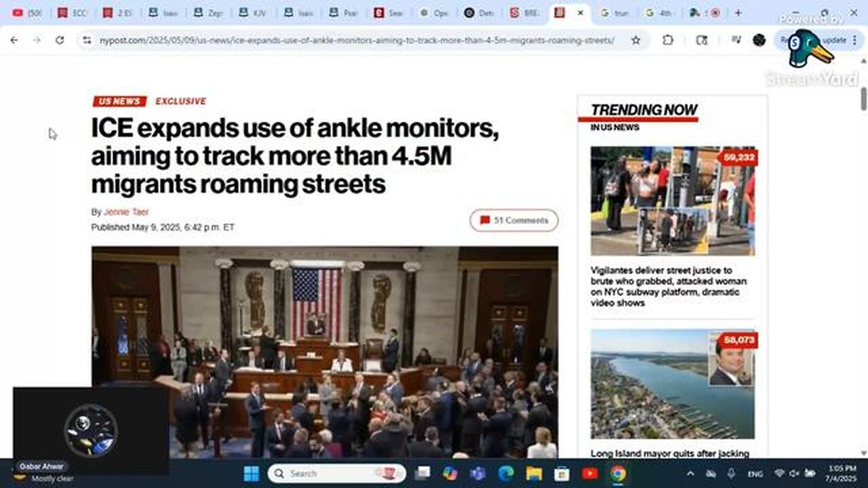
Task: Open the YouTube app on the taskbar
Action: tap(589, 473)
